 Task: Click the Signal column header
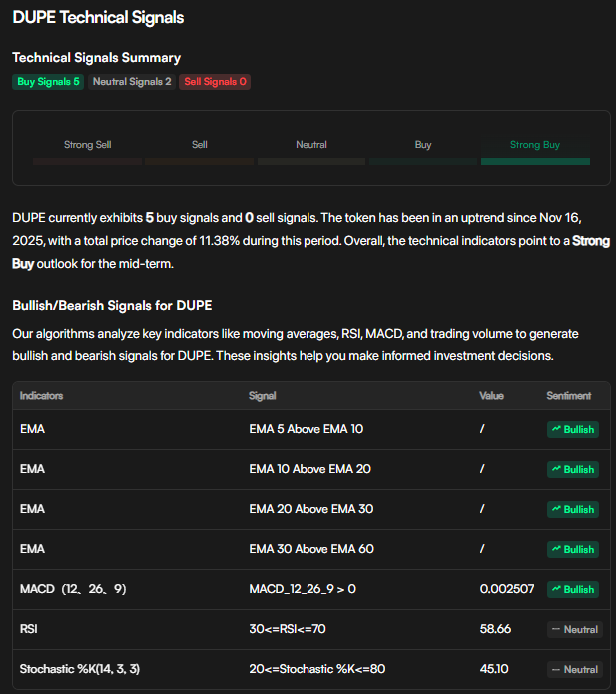pos(262,396)
